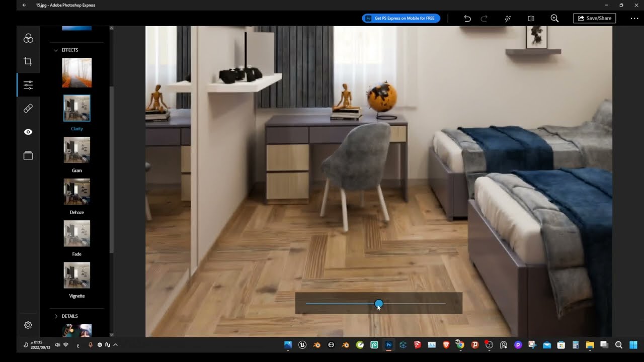The width and height of the screenshot is (644, 362).
Task: Expand the DETAILS section
Action: tap(56, 316)
